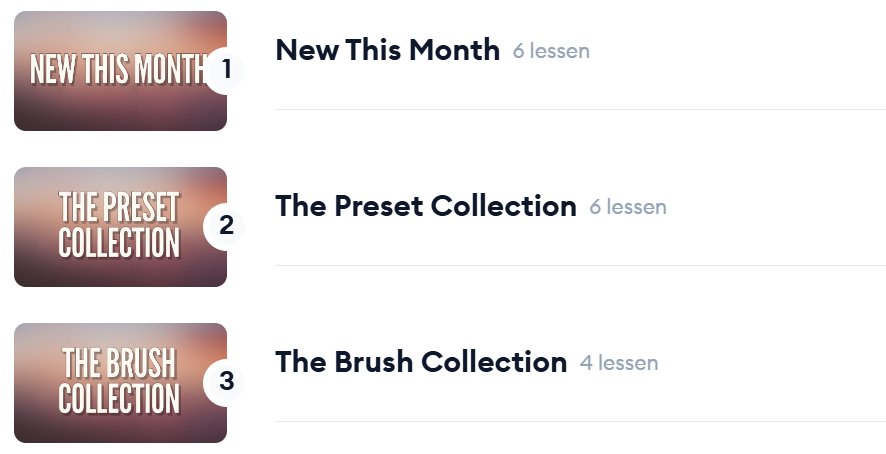This screenshot has width=886, height=454.
Task: Click the number 1 circle badge
Action: tap(226, 70)
